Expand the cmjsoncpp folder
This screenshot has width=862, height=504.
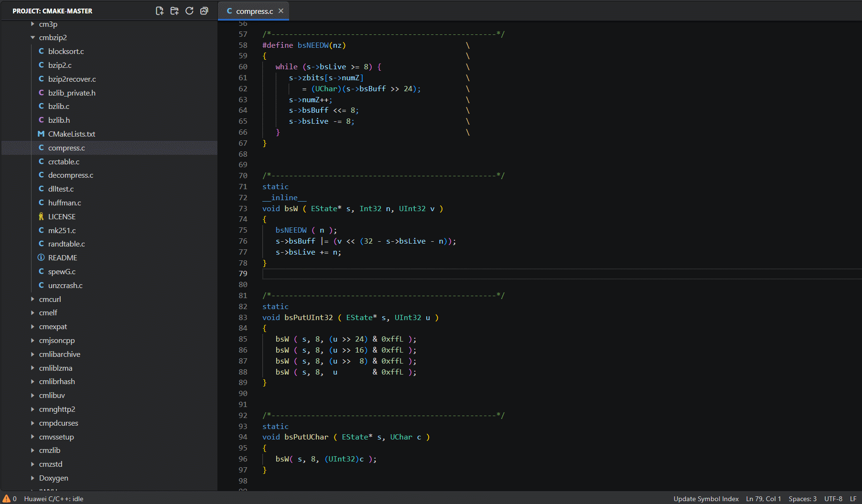pos(32,340)
